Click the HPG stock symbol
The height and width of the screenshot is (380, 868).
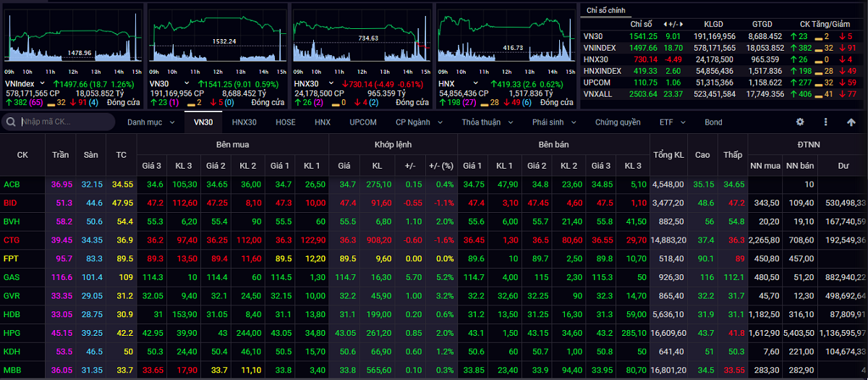11,332
